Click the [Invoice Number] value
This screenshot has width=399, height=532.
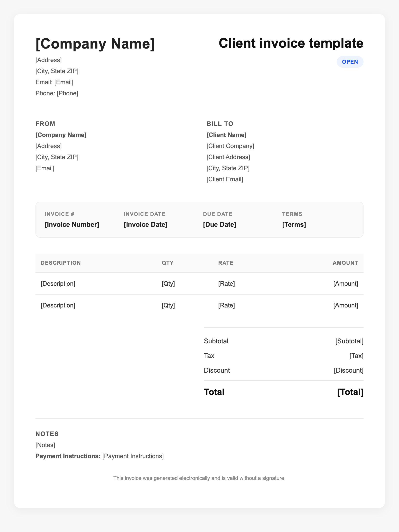[x=72, y=224]
